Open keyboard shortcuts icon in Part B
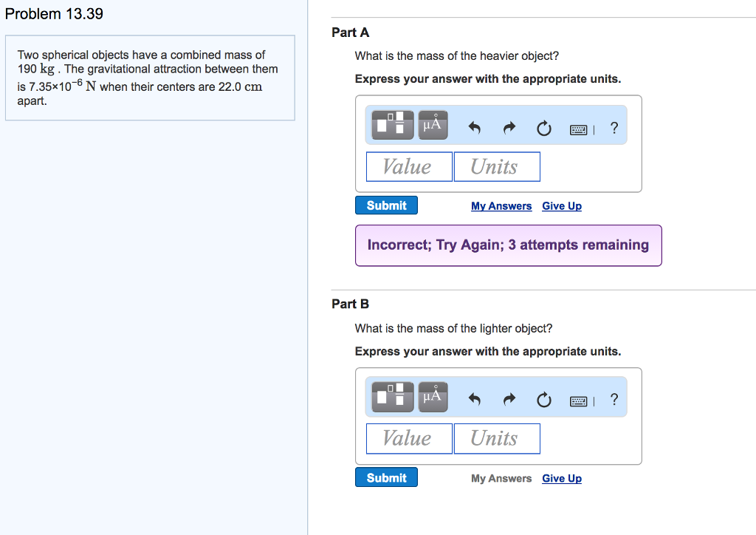Screen dimensions: 756x535 coord(579,401)
